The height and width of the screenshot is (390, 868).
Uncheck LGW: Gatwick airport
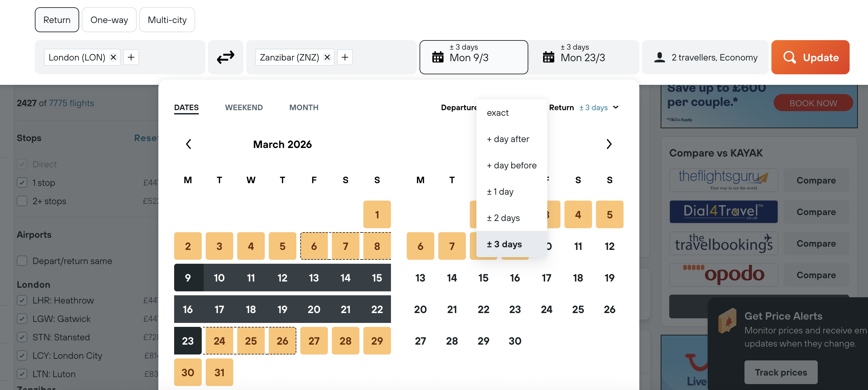(x=22, y=319)
